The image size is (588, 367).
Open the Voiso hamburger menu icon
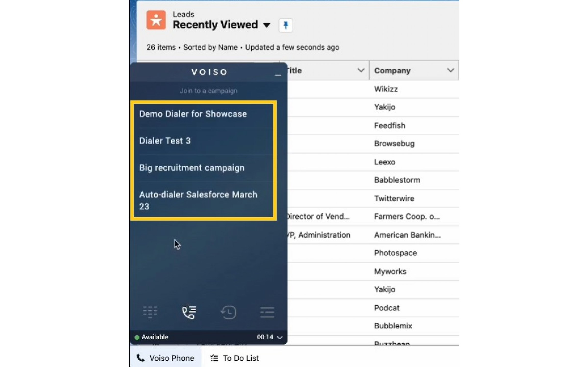tap(267, 312)
